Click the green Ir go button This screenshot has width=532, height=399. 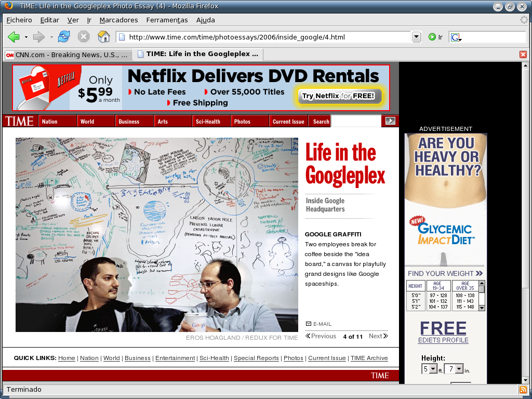(x=436, y=37)
